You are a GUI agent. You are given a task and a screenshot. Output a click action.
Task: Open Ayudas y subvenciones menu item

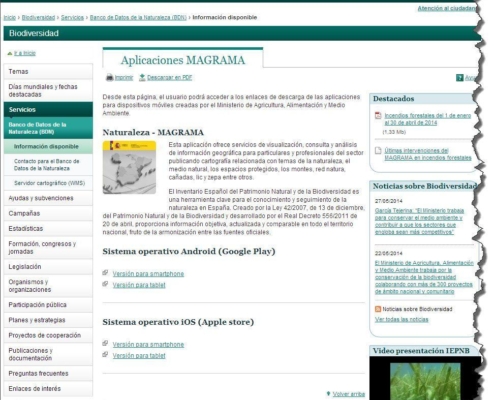(x=48, y=198)
